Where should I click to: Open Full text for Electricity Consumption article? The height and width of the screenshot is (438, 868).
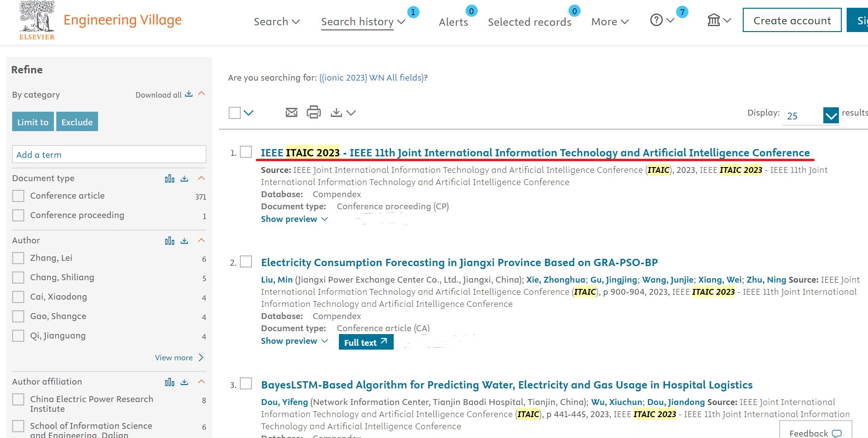(366, 342)
